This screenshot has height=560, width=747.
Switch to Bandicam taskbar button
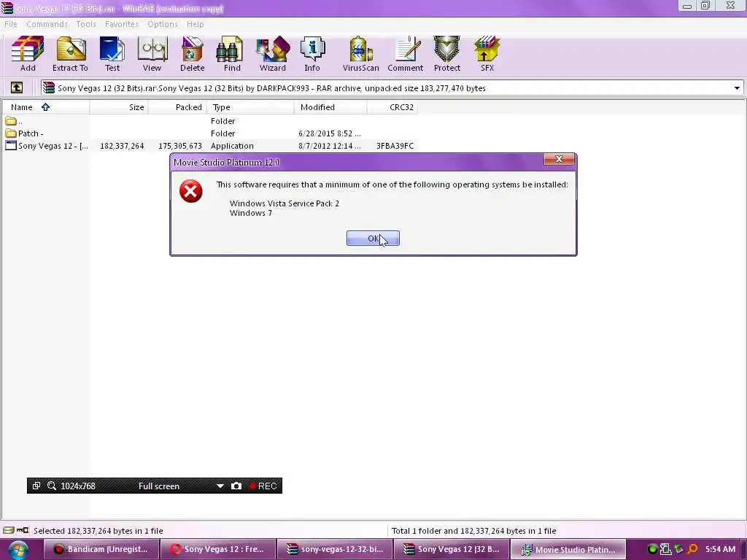click(x=101, y=549)
